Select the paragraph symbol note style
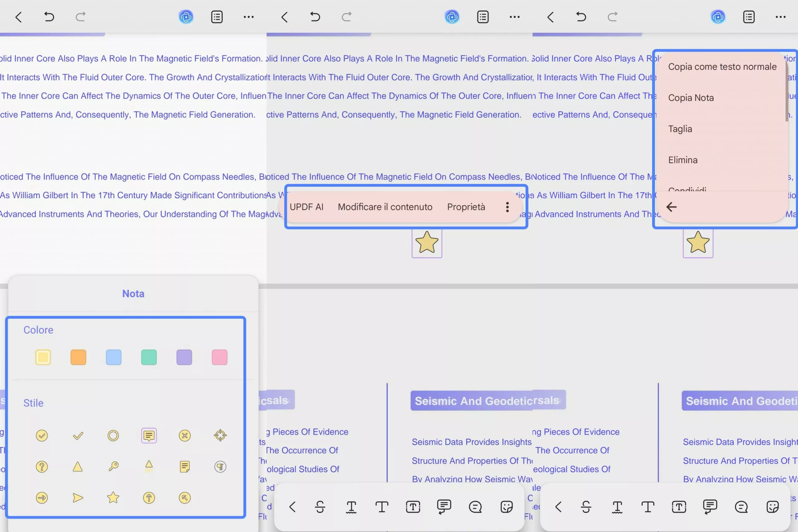 point(220,467)
